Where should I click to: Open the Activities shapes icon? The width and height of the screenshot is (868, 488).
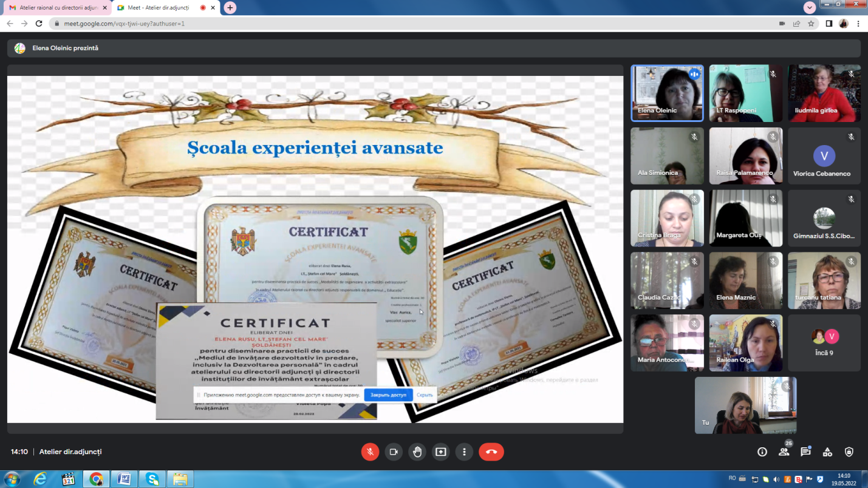click(x=827, y=452)
